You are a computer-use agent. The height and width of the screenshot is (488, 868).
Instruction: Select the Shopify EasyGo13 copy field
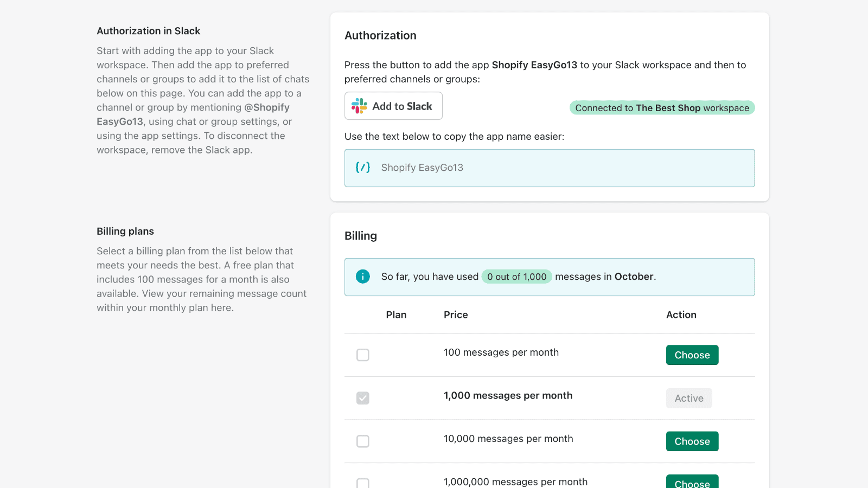[550, 168]
